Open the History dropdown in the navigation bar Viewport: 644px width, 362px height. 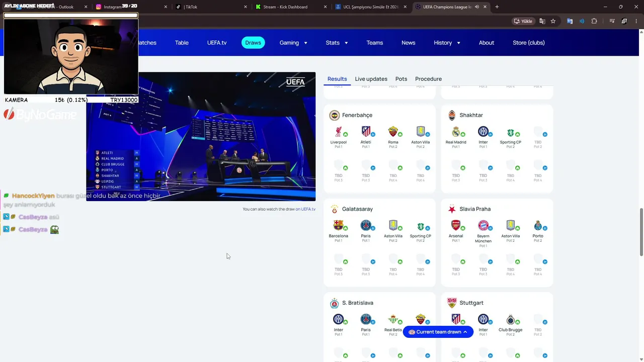click(447, 43)
